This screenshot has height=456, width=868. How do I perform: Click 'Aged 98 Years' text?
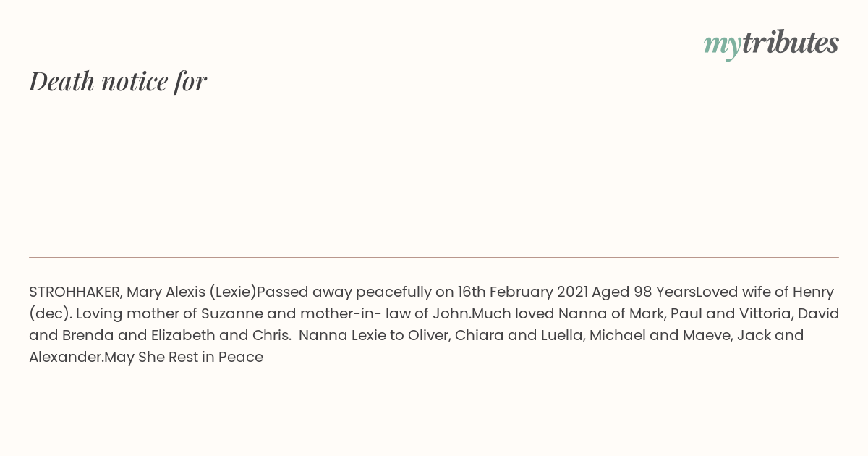point(644,292)
